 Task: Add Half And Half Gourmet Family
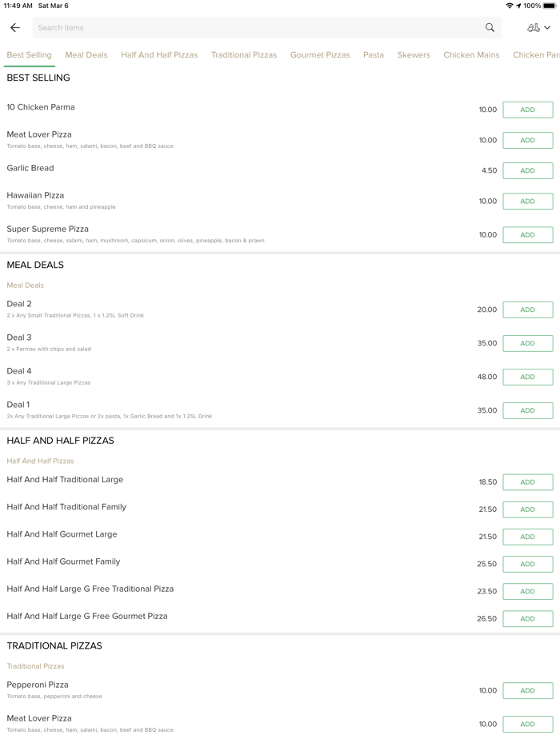click(527, 564)
